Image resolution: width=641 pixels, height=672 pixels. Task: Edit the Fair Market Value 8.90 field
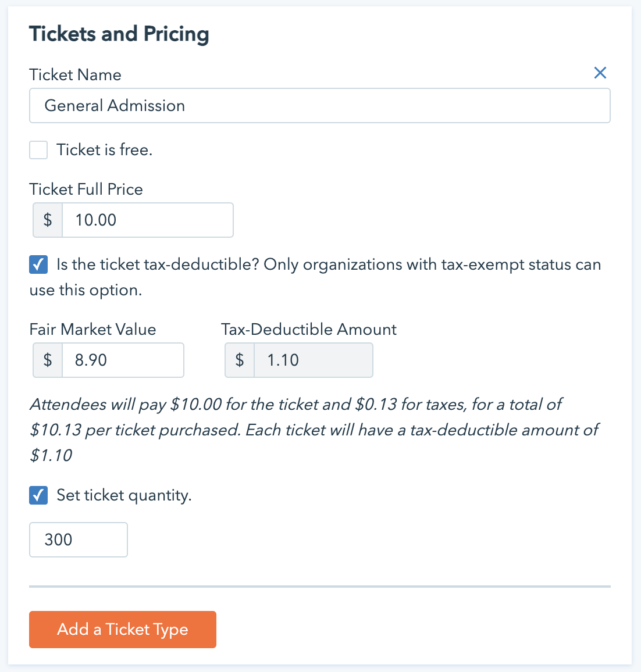point(122,360)
